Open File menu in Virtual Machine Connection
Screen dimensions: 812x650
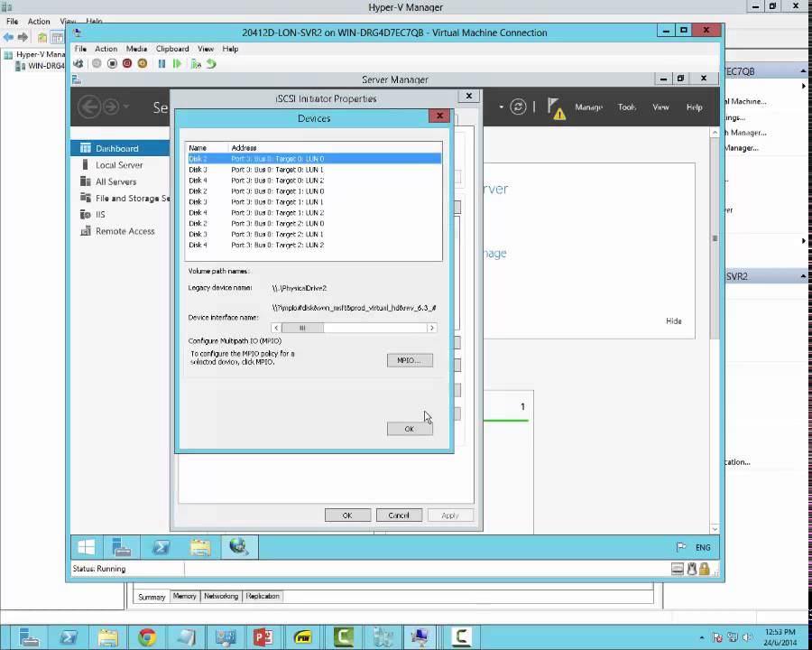(x=80, y=49)
